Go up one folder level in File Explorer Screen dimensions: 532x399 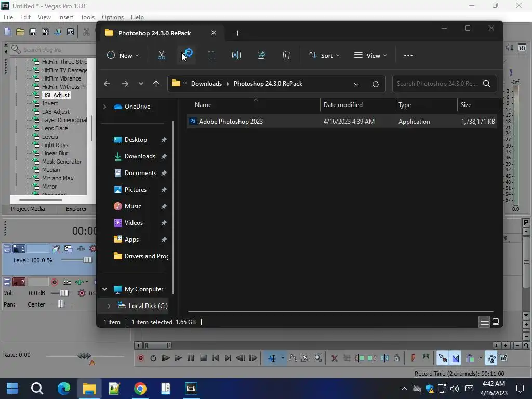tap(156, 84)
